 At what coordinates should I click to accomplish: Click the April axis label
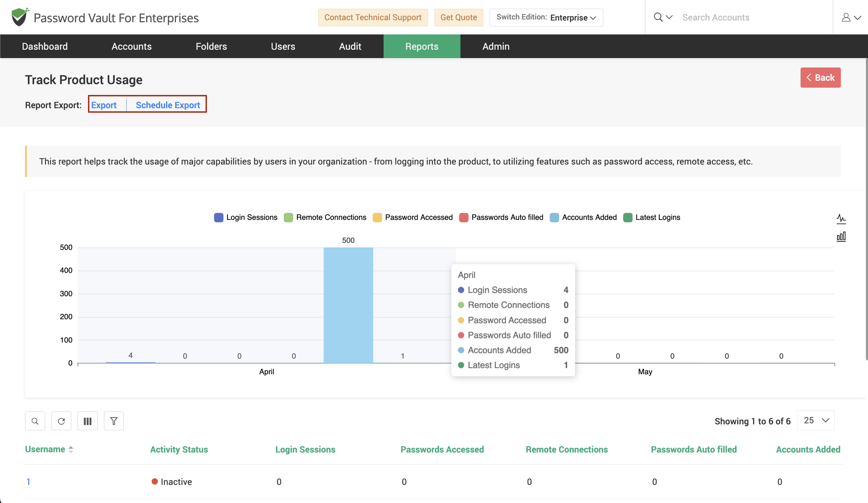(267, 372)
